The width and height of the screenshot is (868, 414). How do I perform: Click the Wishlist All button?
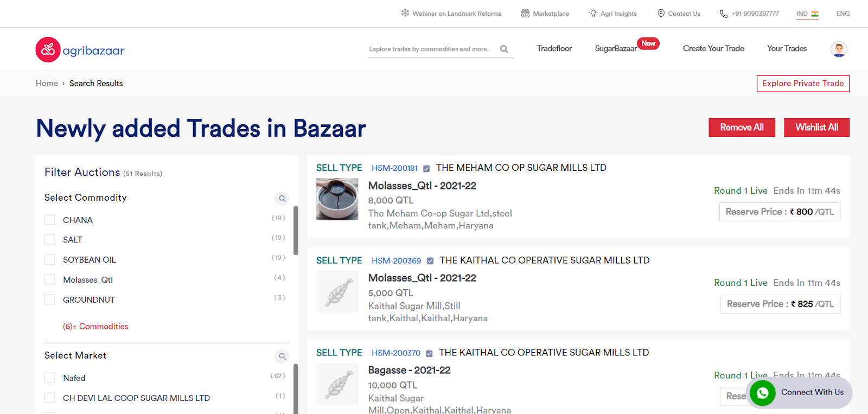[x=816, y=128]
